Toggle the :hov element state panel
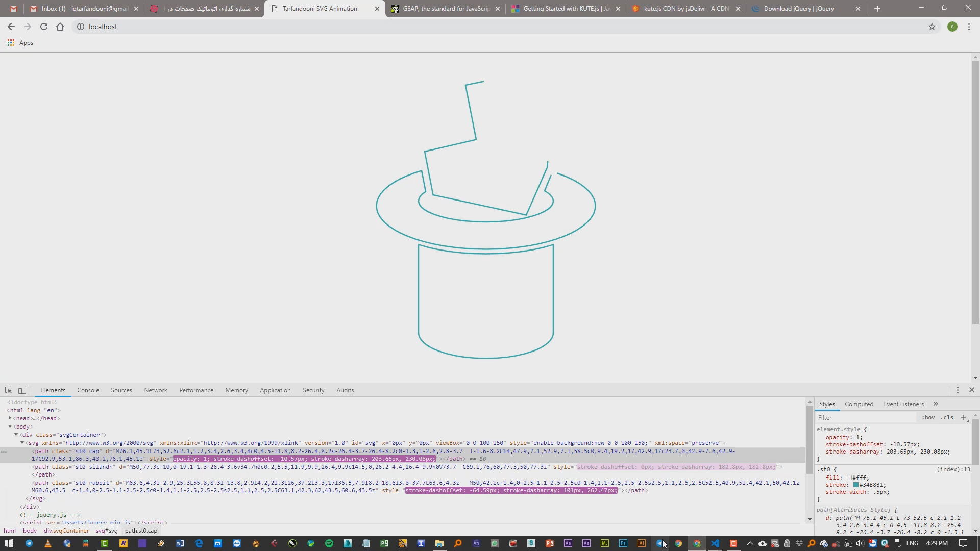Viewport: 980px width, 551px height. [928, 417]
